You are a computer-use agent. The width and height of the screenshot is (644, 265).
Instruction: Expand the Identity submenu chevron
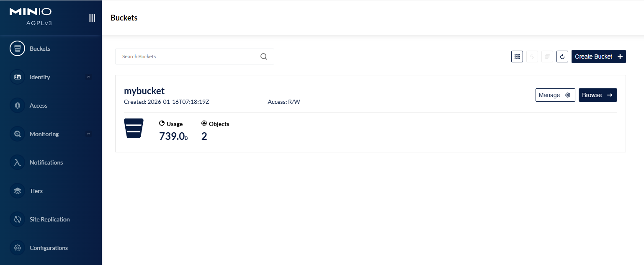coord(88,77)
